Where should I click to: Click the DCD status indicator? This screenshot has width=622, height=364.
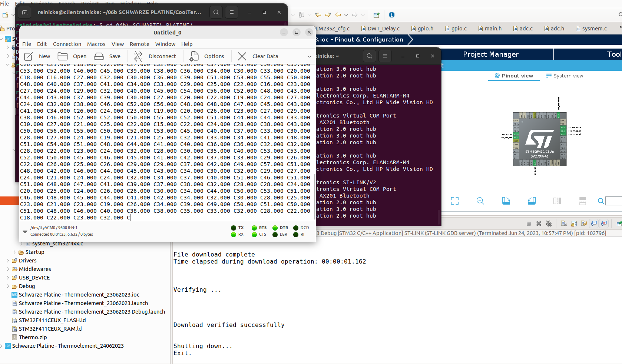click(296, 228)
